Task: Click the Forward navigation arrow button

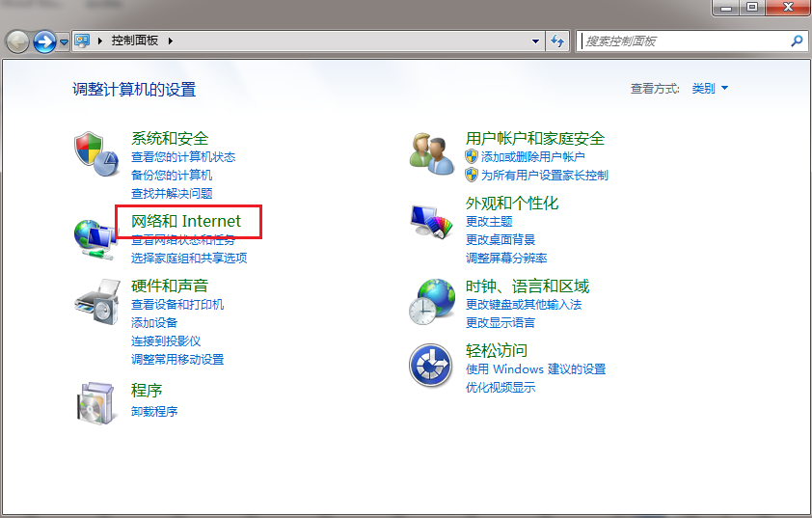Action: [x=45, y=41]
